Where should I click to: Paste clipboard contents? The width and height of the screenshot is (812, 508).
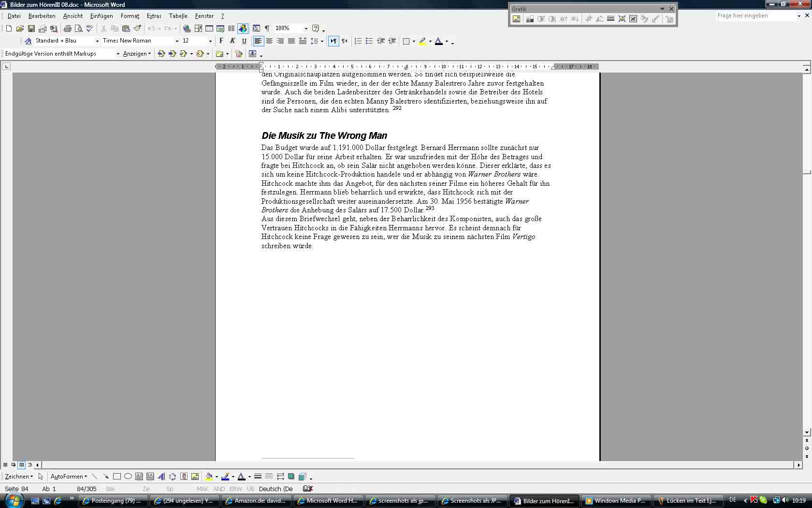[126, 29]
